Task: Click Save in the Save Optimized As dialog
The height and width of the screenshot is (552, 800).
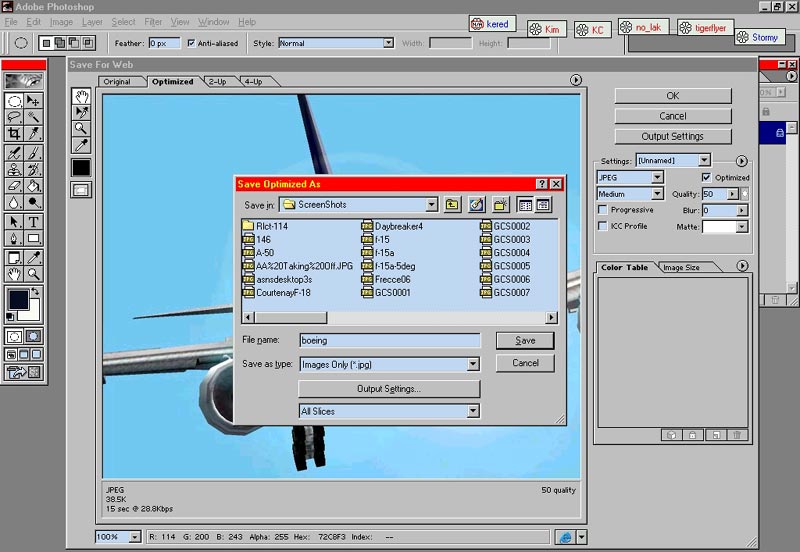Action: point(525,340)
